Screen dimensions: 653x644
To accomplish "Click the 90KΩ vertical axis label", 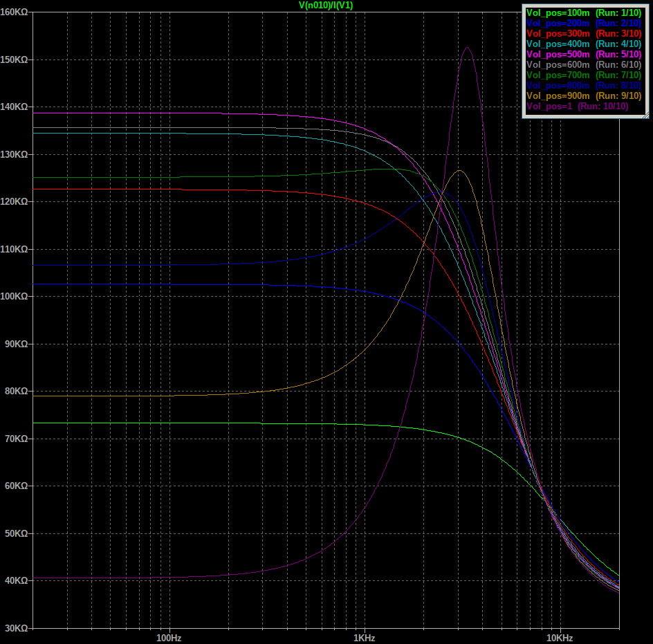I will tap(16, 344).
